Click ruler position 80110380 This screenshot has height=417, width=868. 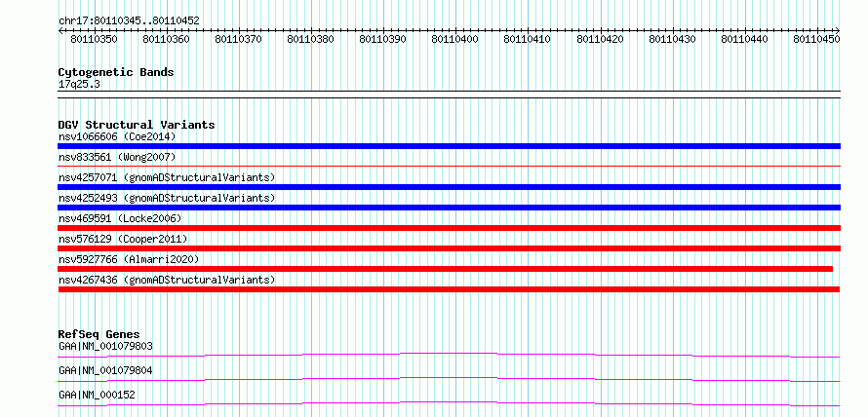pyautogui.click(x=310, y=39)
